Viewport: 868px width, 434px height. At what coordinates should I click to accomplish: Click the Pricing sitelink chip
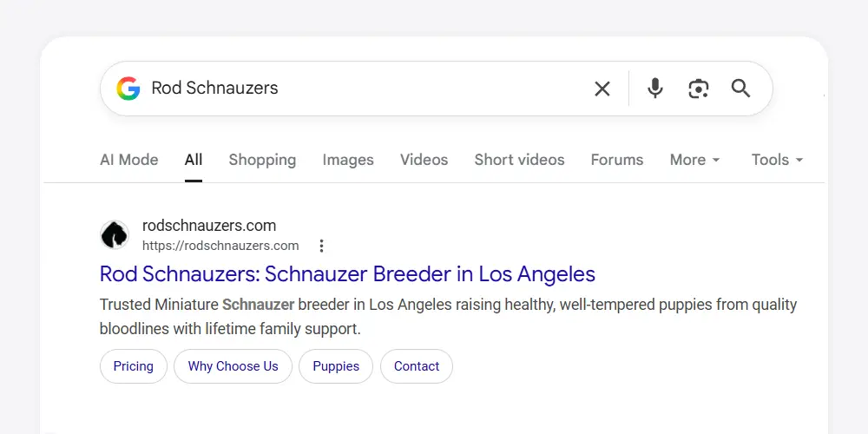pyautogui.click(x=133, y=366)
